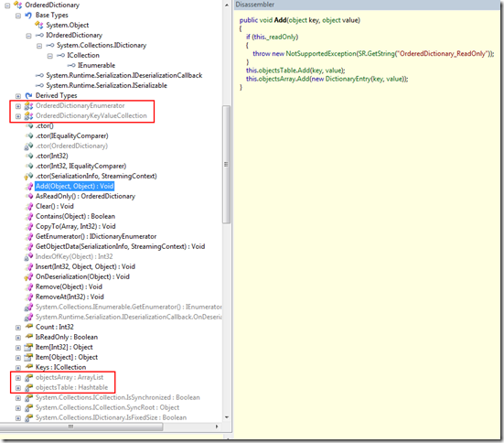The height and width of the screenshot is (443, 504).
Task: Expand the IsReadOnly : Boolean property
Action: click(x=18, y=338)
